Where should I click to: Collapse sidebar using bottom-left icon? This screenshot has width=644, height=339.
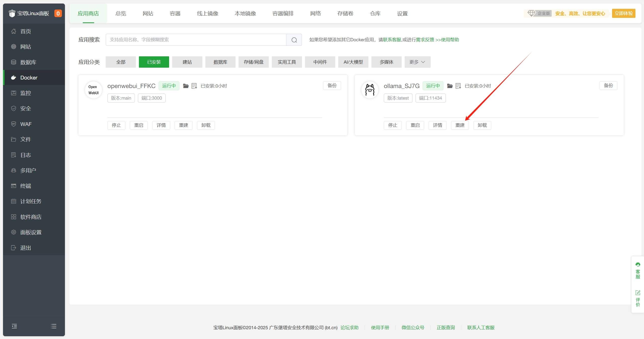tap(14, 326)
